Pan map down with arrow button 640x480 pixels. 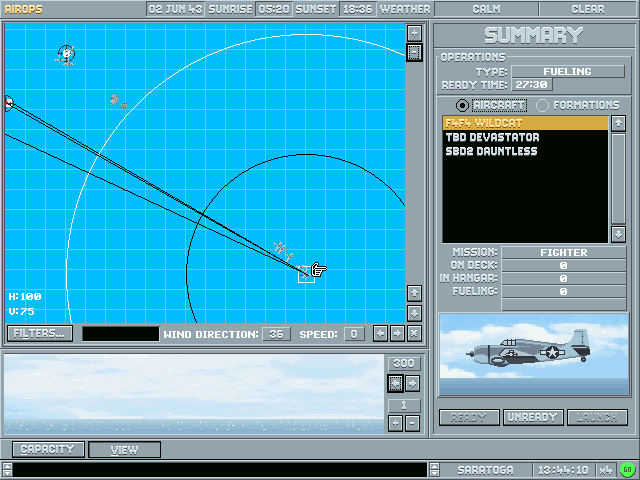[414, 313]
